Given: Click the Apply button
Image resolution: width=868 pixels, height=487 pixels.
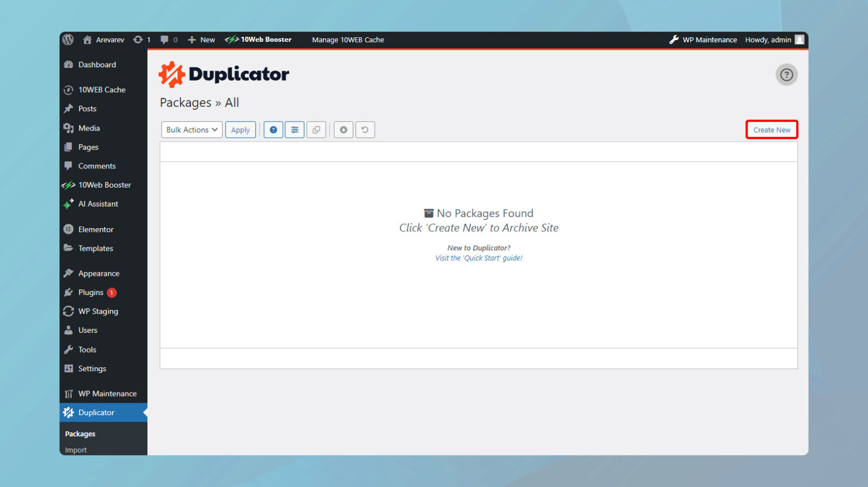Looking at the screenshot, I should click(240, 129).
